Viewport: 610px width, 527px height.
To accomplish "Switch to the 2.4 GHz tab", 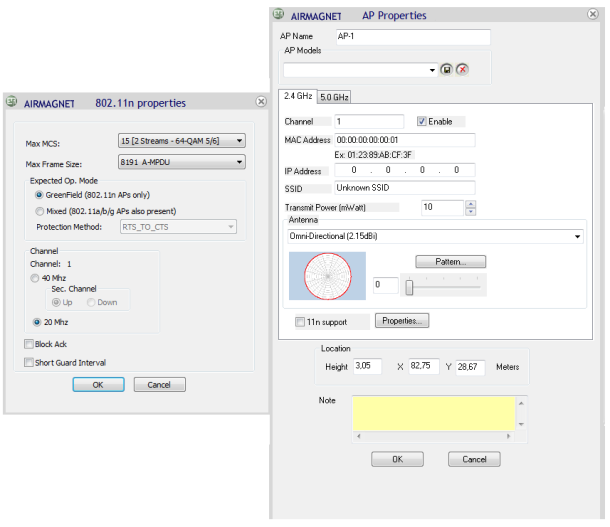I will tap(298, 96).
